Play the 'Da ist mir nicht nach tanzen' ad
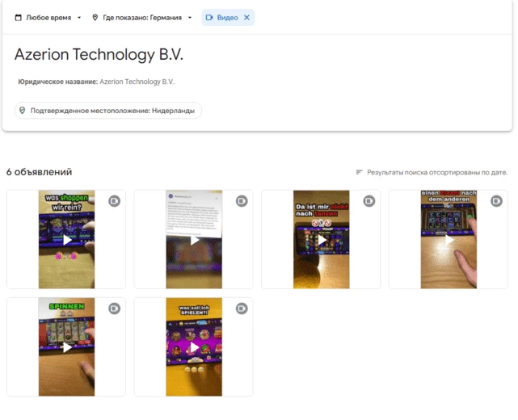 (322, 240)
